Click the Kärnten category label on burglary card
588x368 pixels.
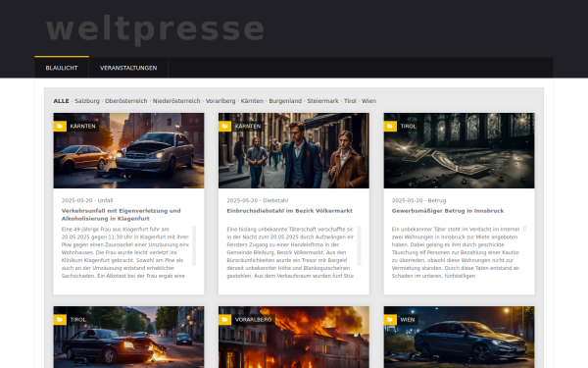coord(248,127)
